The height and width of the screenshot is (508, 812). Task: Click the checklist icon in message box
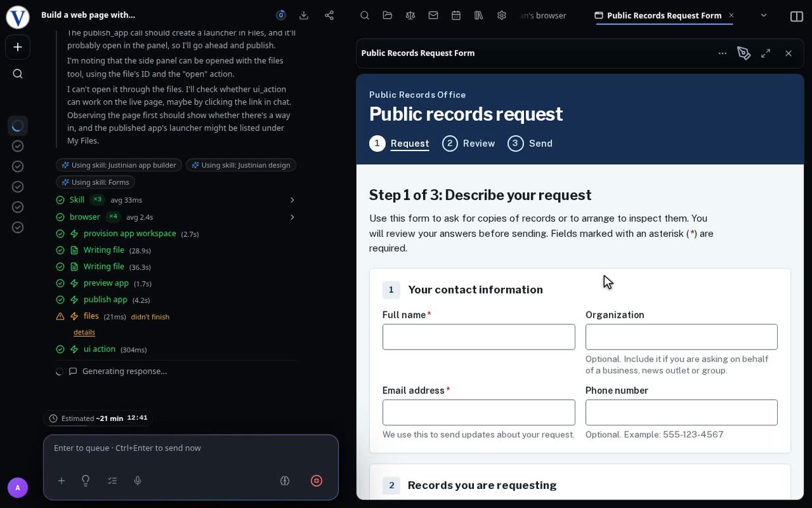tap(112, 481)
